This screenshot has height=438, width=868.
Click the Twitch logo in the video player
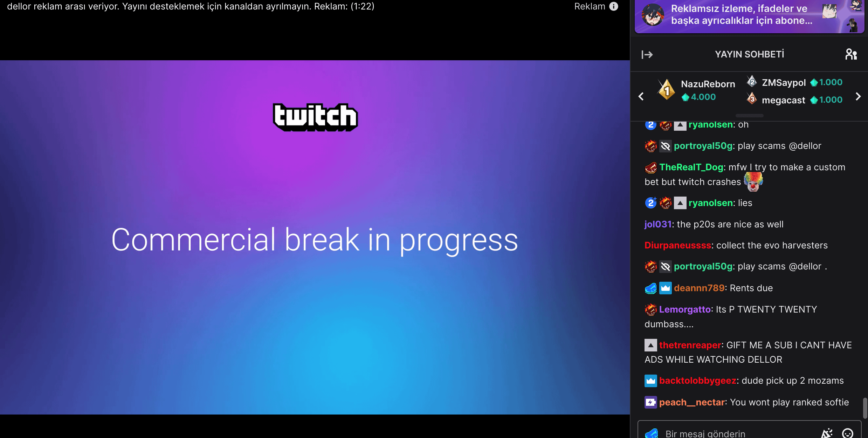tap(315, 117)
